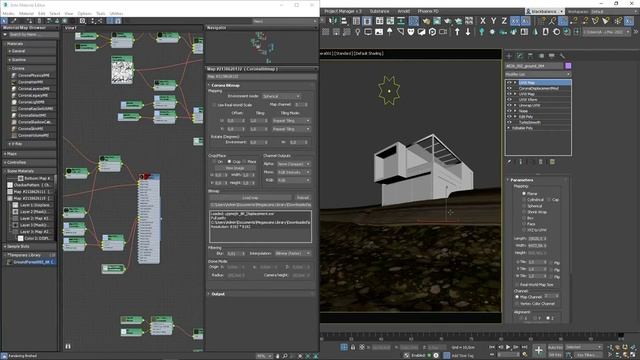Select Spherical mapping radio button

pos(524,206)
